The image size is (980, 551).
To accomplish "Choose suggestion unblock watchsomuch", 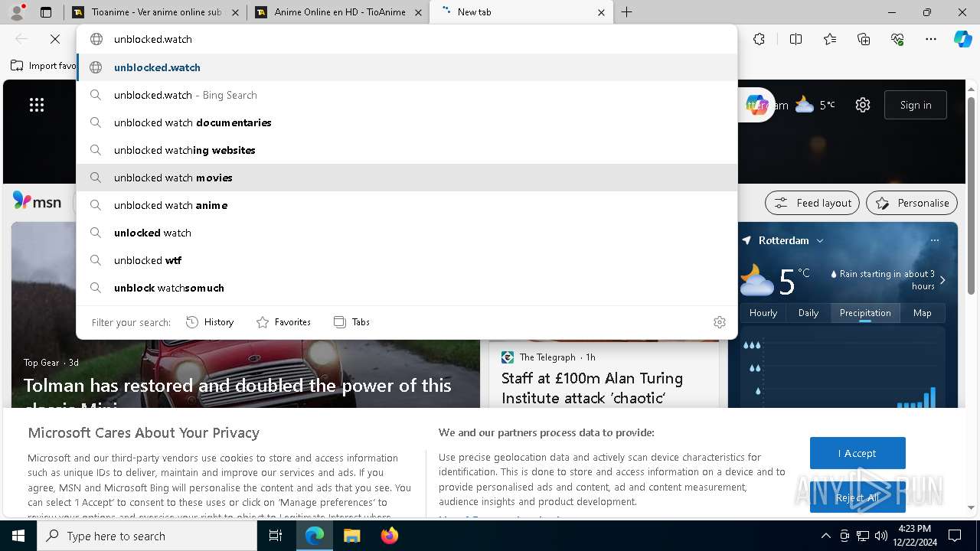I will pyautogui.click(x=407, y=288).
